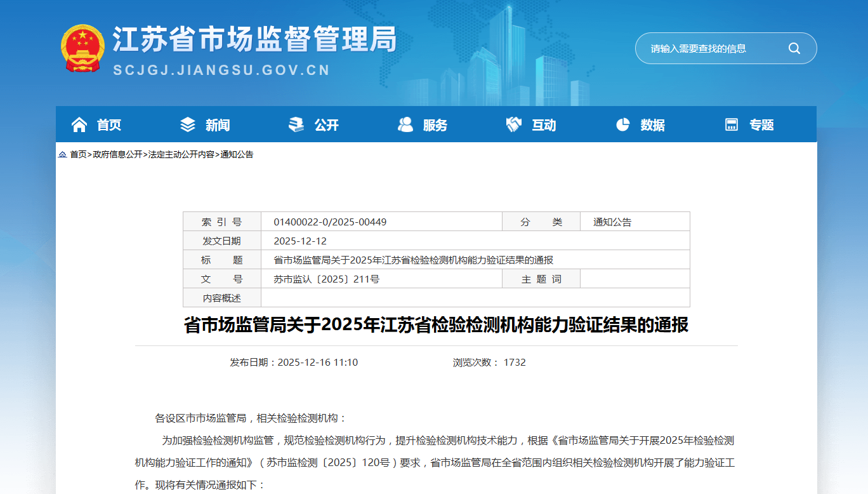Click the layers icon beside 新闻
868x494 pixels.
[x=188, y=125]
